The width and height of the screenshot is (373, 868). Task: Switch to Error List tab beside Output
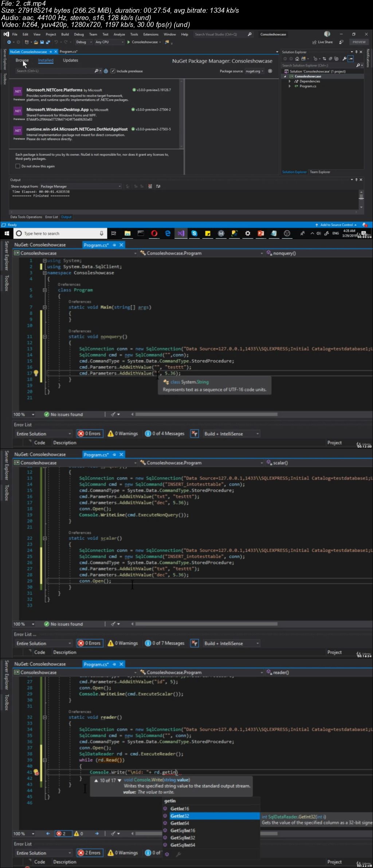click(x=51, y=217)
